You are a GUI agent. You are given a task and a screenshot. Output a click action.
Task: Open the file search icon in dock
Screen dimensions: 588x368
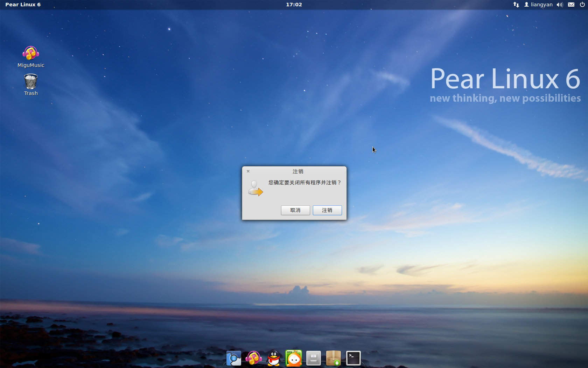[234, 358]
